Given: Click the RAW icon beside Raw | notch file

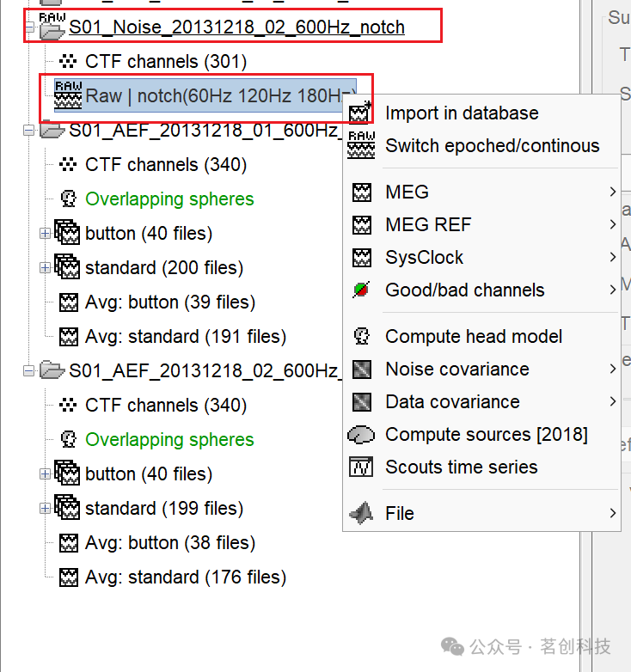Looking at the screenshot, I should [68, 95].
